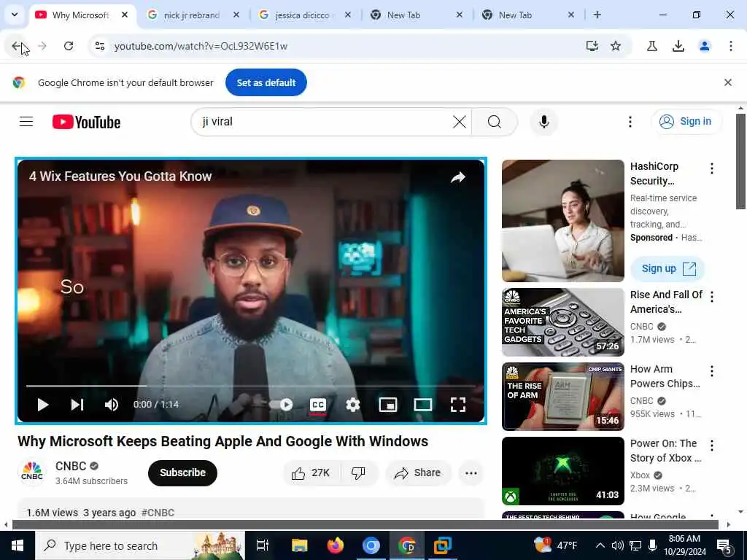Toggle the autoplay switch in player
This screenshot has height=560, width=747.
point(282,405)
